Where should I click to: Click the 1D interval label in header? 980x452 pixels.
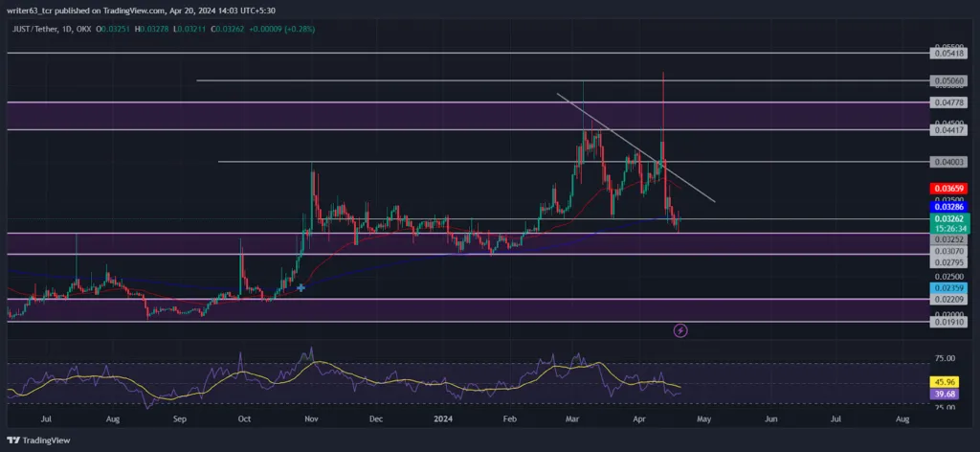(x=67, y=30)
